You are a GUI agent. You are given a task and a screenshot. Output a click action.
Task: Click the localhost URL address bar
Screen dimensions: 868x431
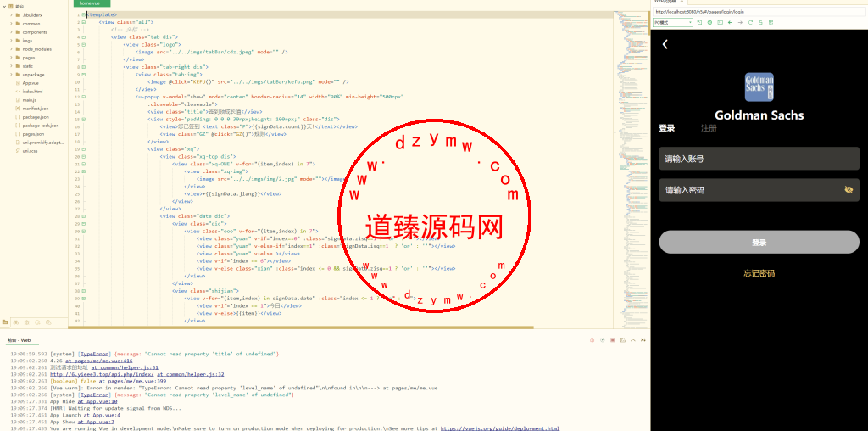tap(759, 12)
